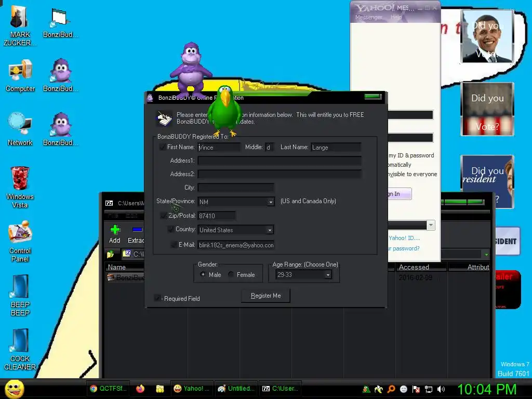Switch to C:\User... 7-Zip taskbar item
This screenshot has width=532, height=399.
pos(281,389)
